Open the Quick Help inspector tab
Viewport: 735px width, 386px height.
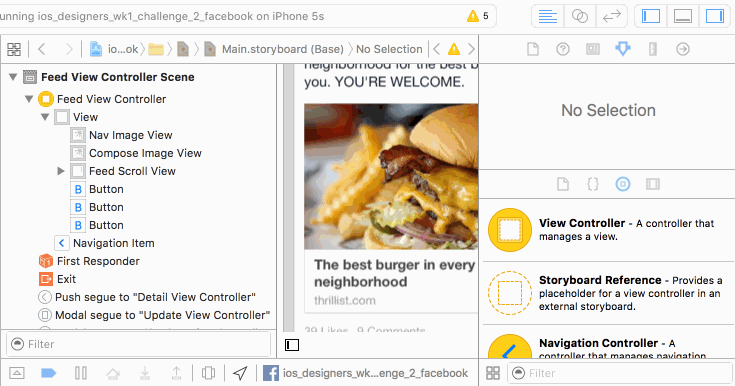(563, 49)
